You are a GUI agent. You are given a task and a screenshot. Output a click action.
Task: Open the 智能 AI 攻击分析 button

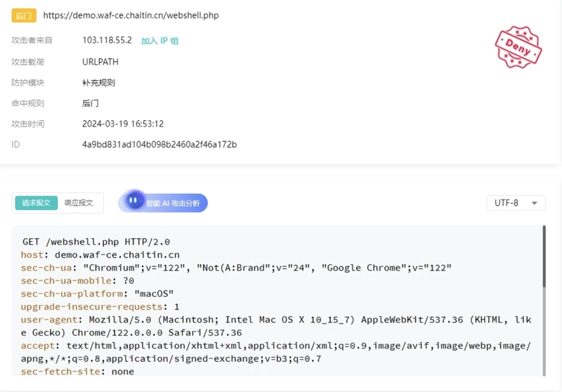tap(163, 203)
